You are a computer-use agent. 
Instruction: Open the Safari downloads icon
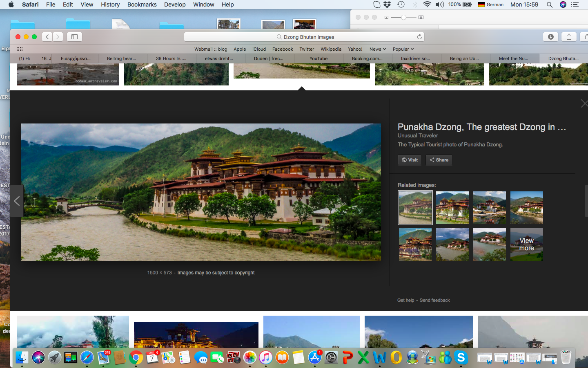pyautogui.click(x=550, y=37)
